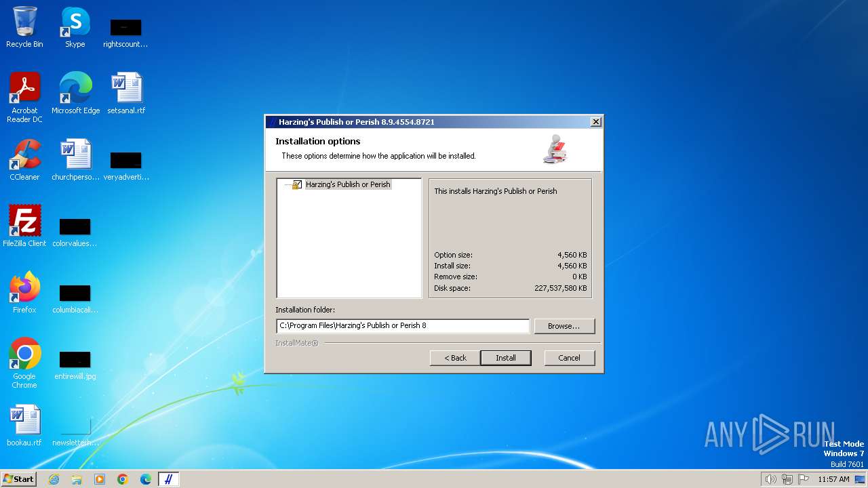Click the Disk space value 227,537,580 KB
Viewport: 868px width, 488px height.
[x=561, y=288]
